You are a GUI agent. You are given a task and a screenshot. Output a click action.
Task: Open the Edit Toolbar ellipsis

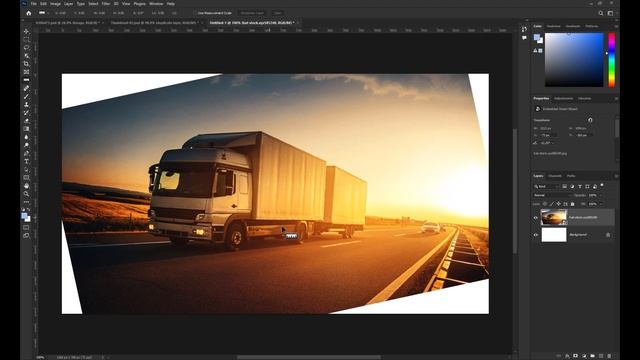point(27,202)
